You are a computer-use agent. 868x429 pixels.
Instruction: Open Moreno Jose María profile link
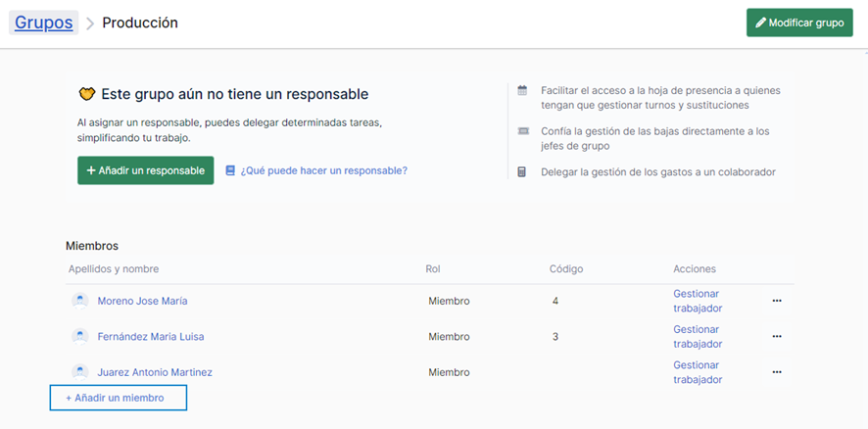coord(142,301)
